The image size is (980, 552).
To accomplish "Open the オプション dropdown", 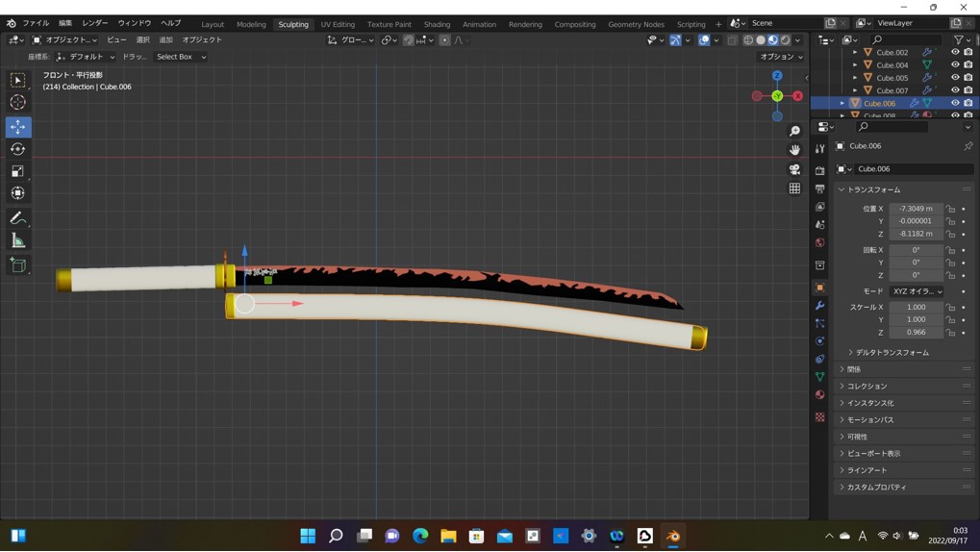I will tap(781, 57).
